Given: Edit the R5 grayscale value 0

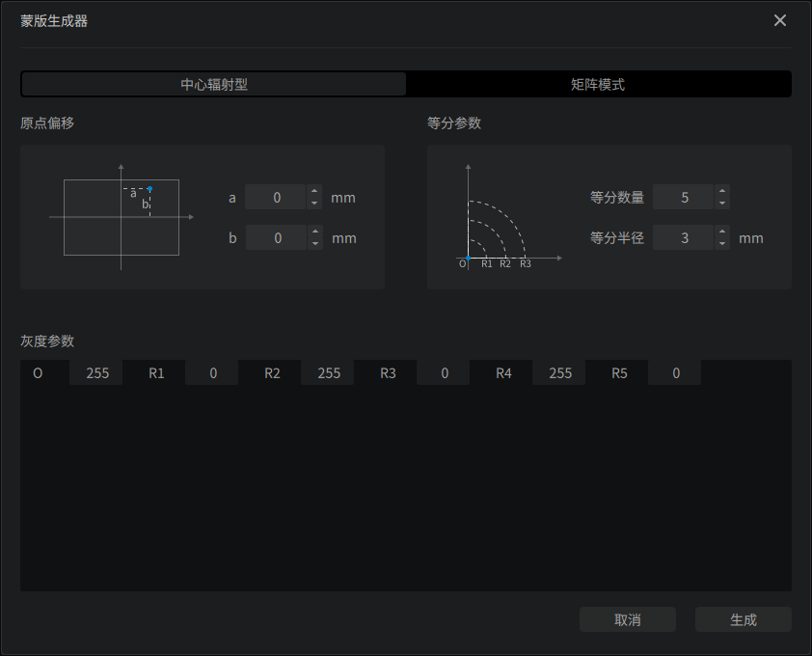Looking at the screenshot, I should pyautogui.click(x=675, y=372).
